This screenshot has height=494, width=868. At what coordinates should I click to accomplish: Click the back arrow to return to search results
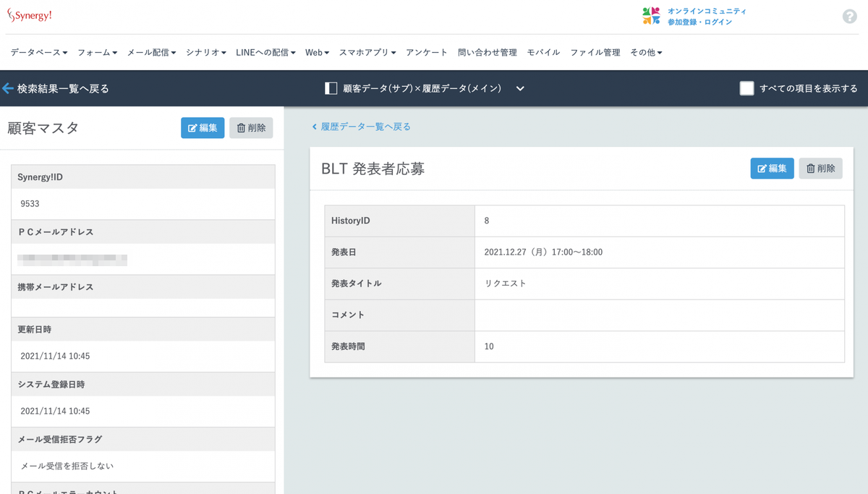coord(8,88)
